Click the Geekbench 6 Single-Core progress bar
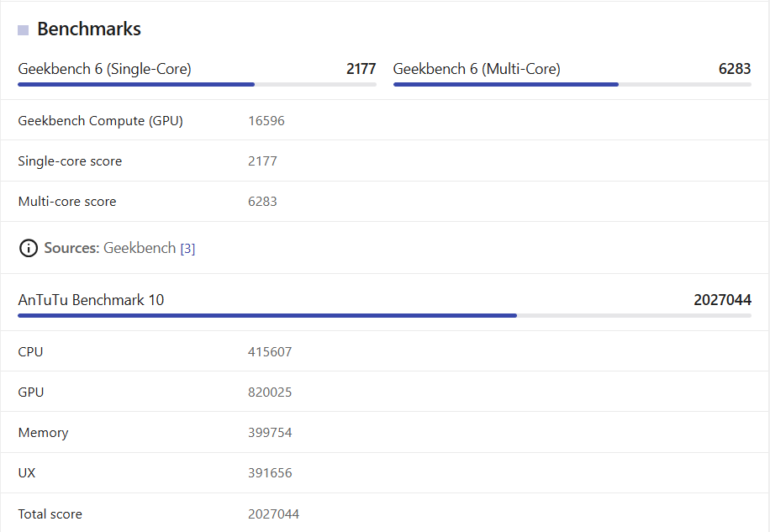The height and width of the screenshot is (532, 770). (197, 84)
